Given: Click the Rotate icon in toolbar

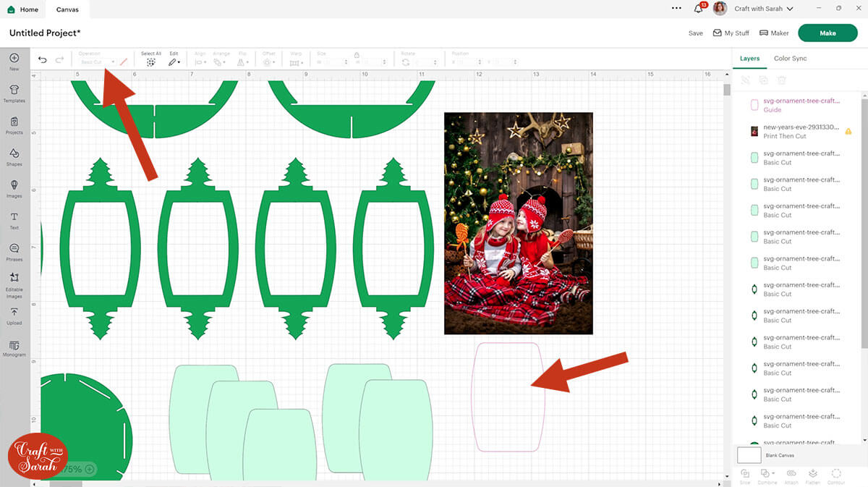Looking at the screenshot, I should [x=406, y=63].
